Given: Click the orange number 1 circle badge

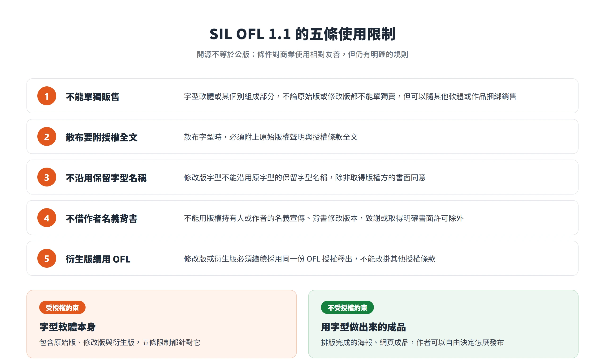Looking at the screenshot, I should (47, 96).
